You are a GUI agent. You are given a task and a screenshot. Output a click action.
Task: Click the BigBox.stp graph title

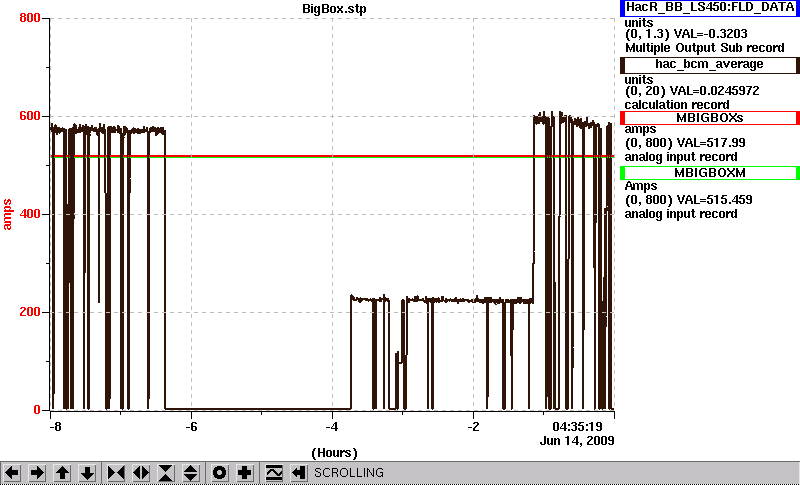click(x=334, y=9)
